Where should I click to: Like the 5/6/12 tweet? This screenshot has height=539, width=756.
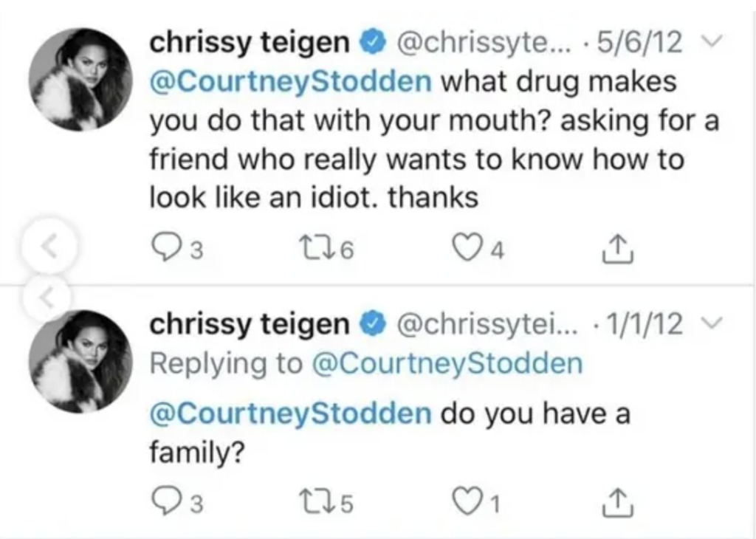[467, 247]
